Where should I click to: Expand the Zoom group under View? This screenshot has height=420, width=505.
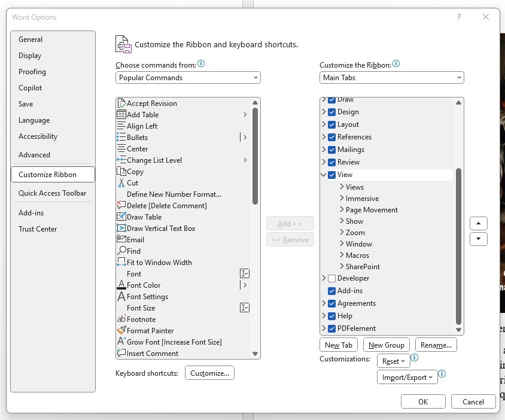(x=342, y=232)
